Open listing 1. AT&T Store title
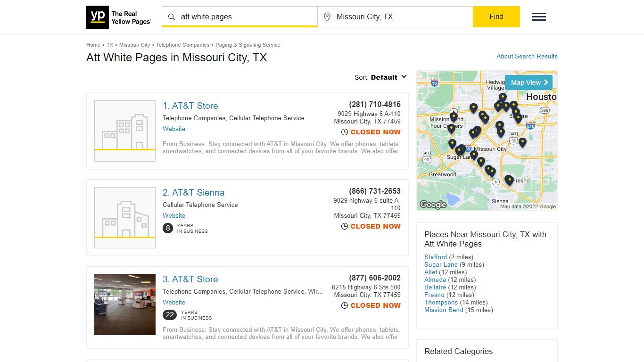The image size is (644, 362). [190, 106]
